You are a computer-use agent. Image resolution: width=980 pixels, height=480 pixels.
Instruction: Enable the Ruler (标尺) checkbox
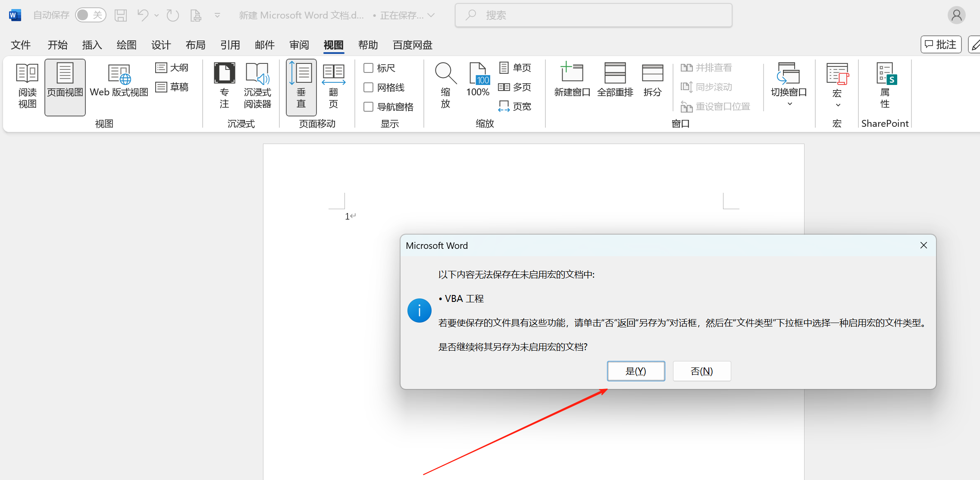[368, 68]
